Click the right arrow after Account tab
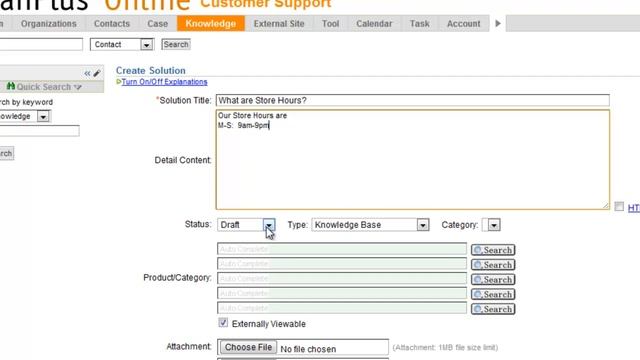Screen dimensions: 640x360 coord(498,24)
